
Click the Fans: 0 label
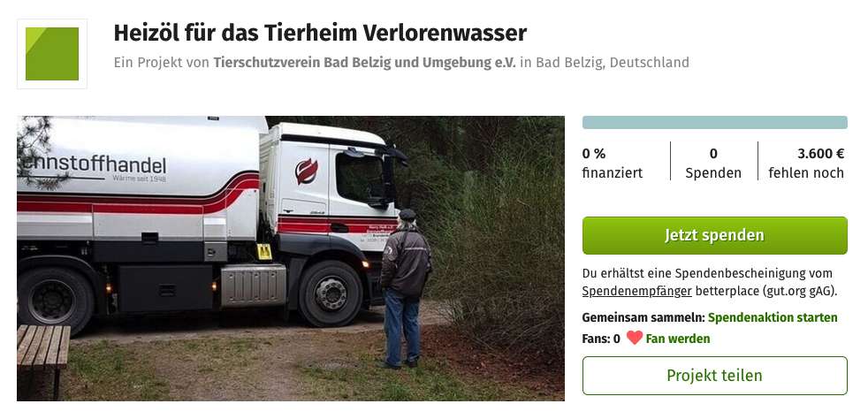pos(601,339)
